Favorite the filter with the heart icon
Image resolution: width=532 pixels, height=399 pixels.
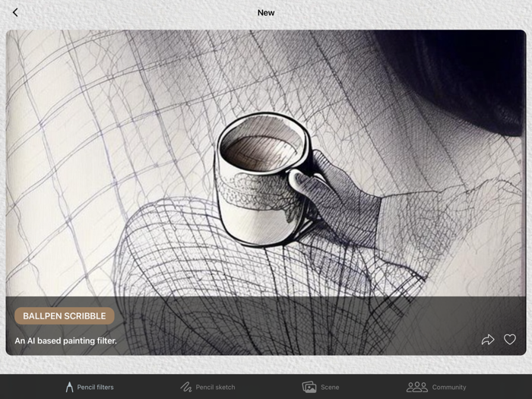510,339
